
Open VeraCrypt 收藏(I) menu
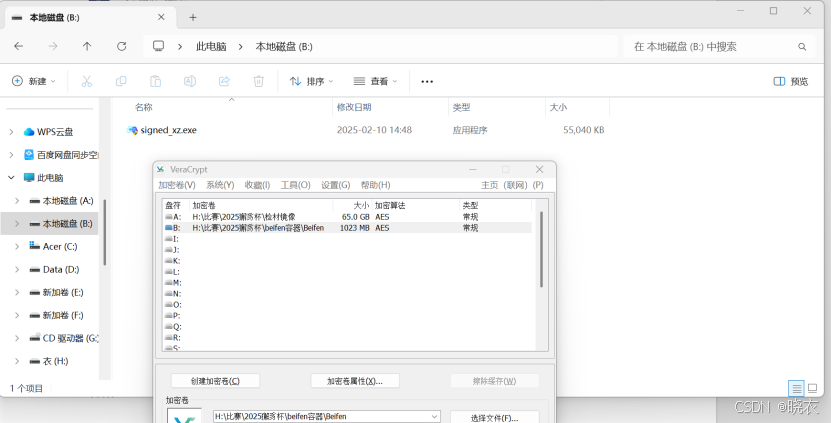[x=257, y=185]
